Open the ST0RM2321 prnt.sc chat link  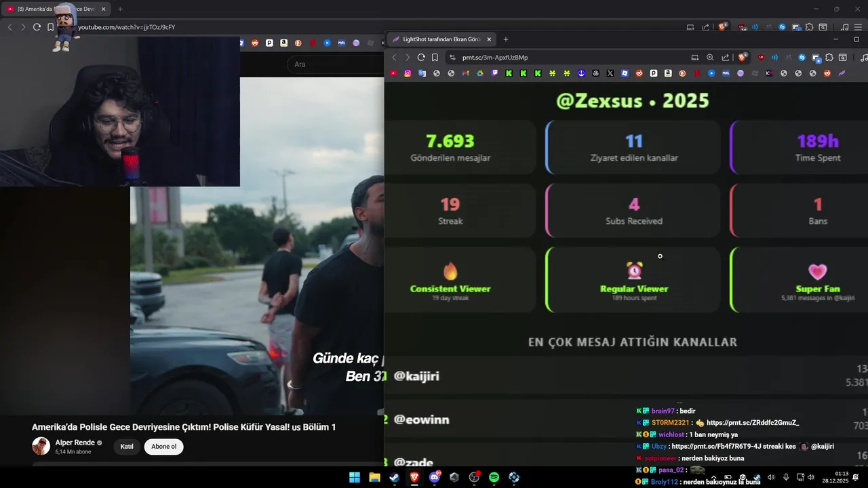click(x=753, y=423)
